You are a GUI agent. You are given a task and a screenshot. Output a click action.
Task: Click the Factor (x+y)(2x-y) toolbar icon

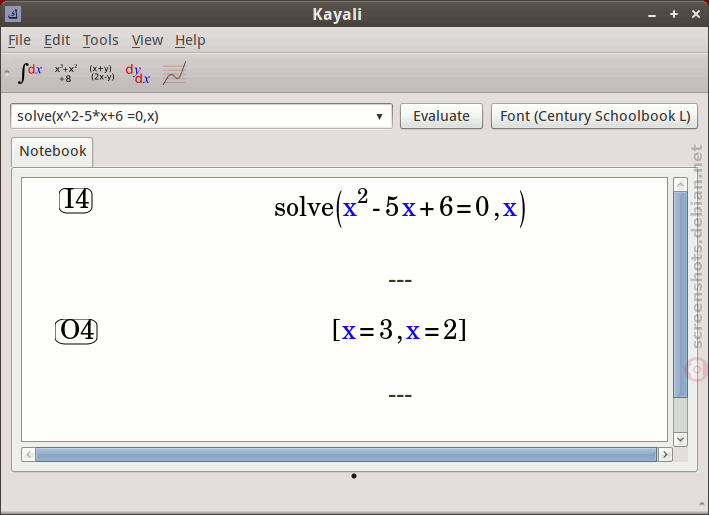click(102, 73)
